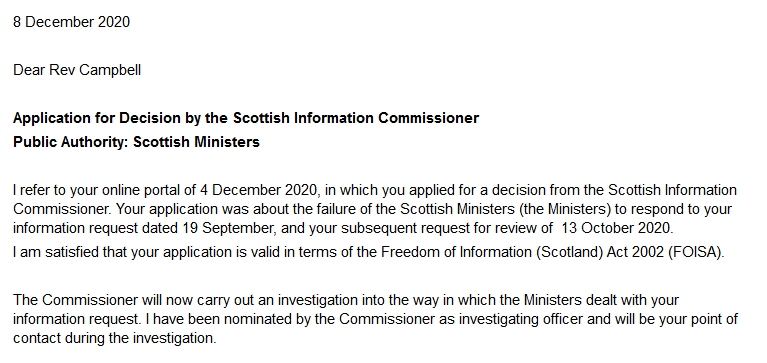Click the words investigating officer
The image size is (767, 363).
(521, 319)
